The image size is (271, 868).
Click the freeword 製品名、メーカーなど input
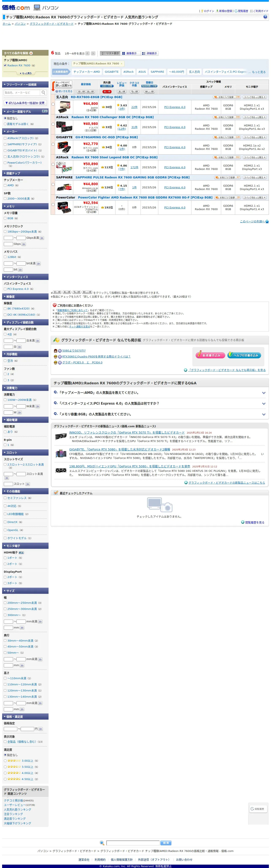coord(22,92)
